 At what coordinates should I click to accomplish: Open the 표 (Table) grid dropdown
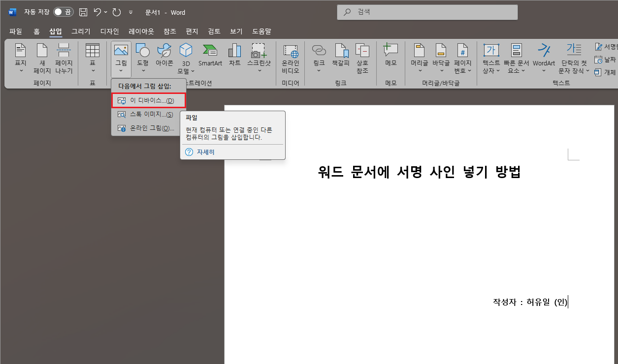pos(93,59)
